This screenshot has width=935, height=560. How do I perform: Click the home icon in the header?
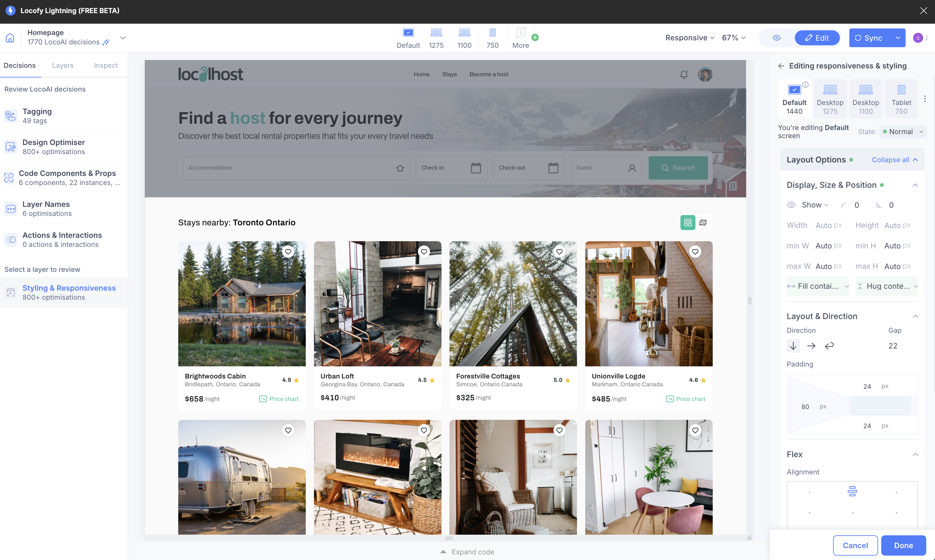[x=10, y=38]
